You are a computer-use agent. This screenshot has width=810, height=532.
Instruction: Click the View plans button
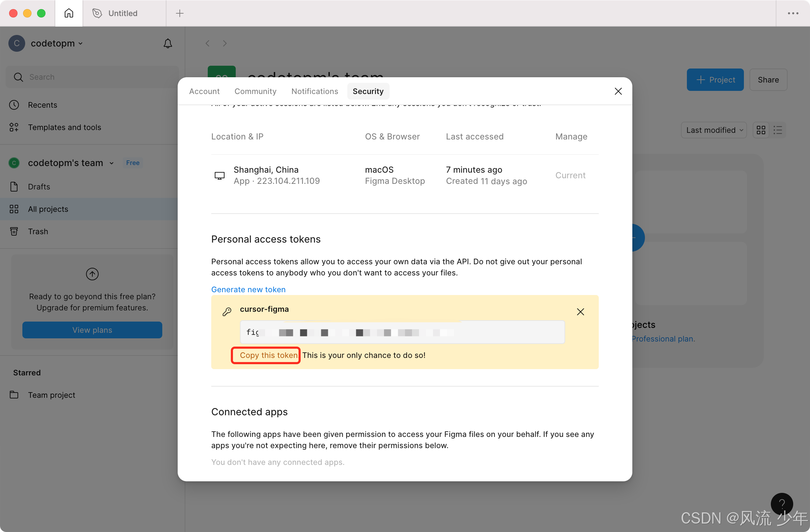92,330
